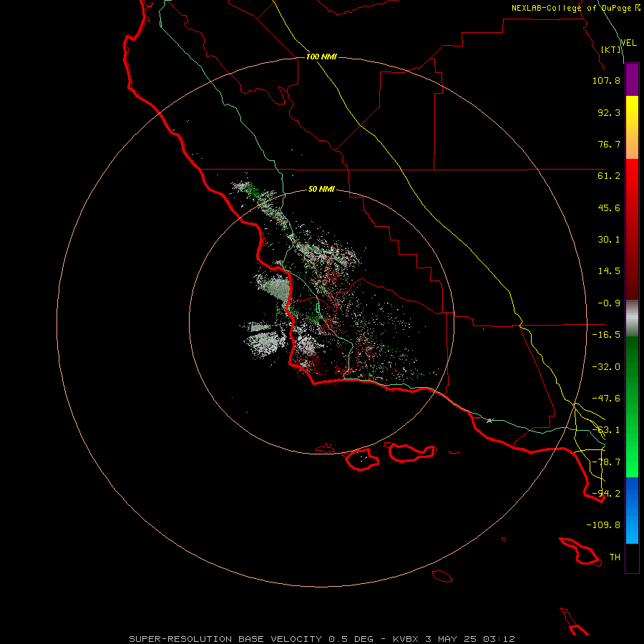
Task: Click the -47.6 scale value
Action: (606, 399)
